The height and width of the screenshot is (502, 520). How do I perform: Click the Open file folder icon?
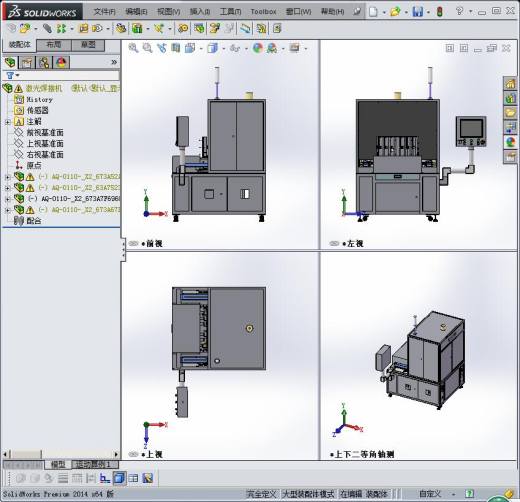coord(395,12)
